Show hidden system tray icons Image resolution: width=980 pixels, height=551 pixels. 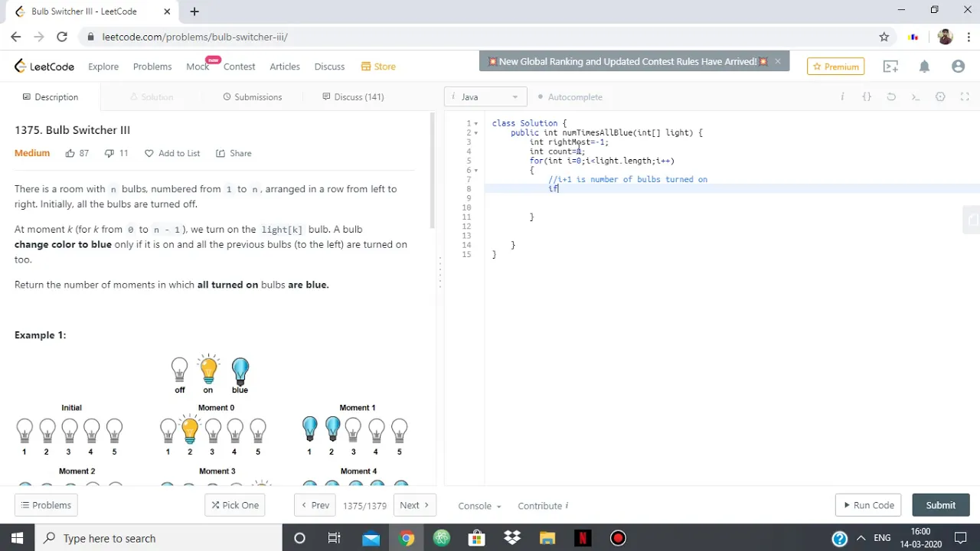[861, 538]
